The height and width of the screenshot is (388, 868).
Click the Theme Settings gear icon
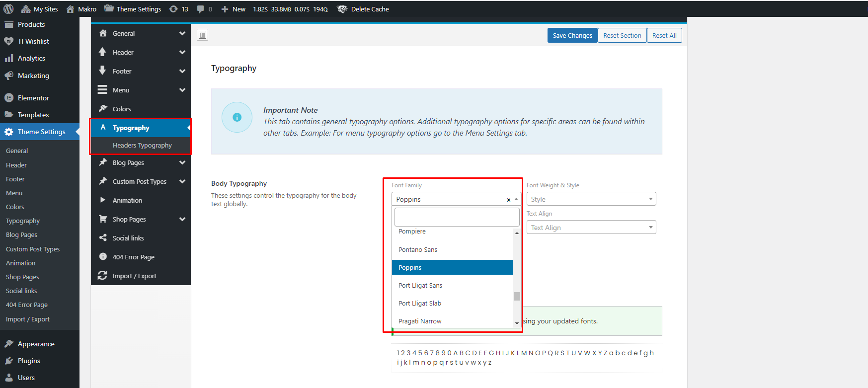[x=9, y=132]
